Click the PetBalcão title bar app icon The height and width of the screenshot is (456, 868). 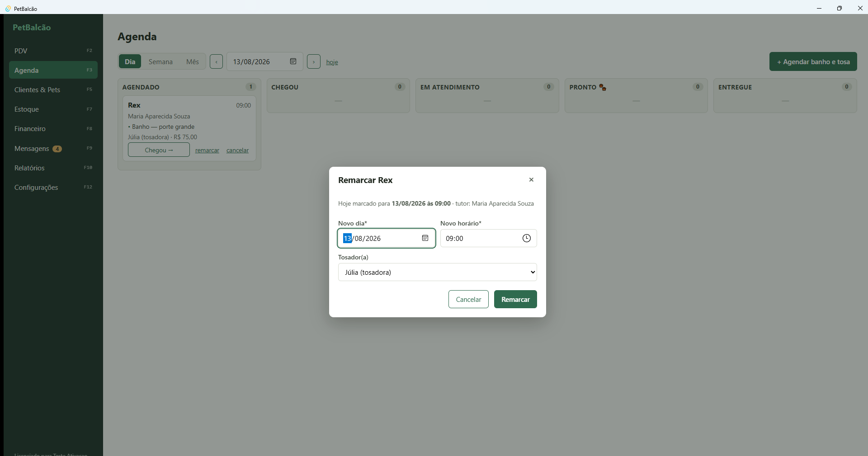[x=8, y=9]
